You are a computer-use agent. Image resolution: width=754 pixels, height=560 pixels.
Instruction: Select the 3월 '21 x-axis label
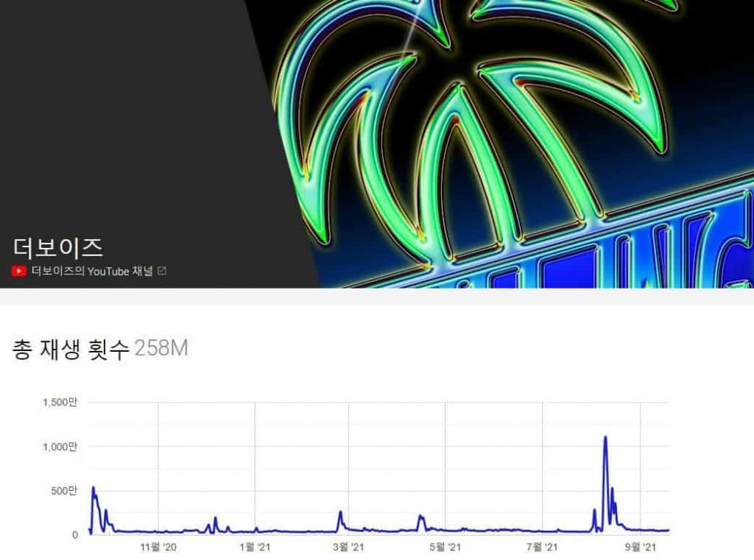coord(348,547)
